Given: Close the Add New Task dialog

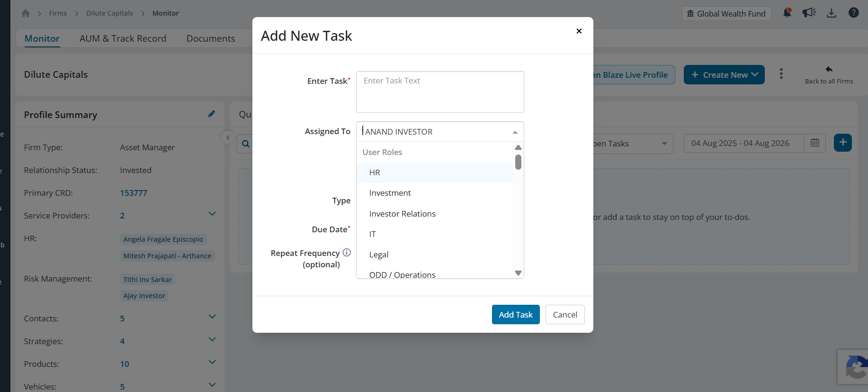Looking at the screenshot, I should tap(579, 31).
